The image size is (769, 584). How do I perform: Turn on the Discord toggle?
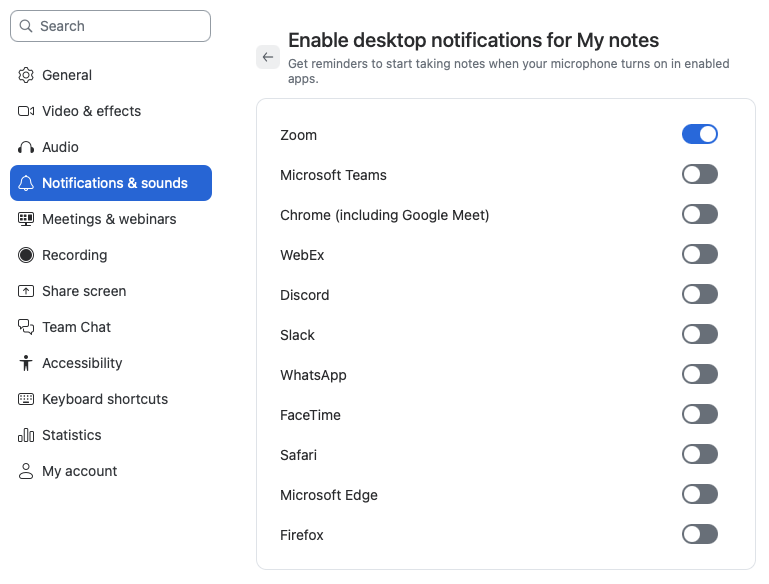click(x=700, y=294)
